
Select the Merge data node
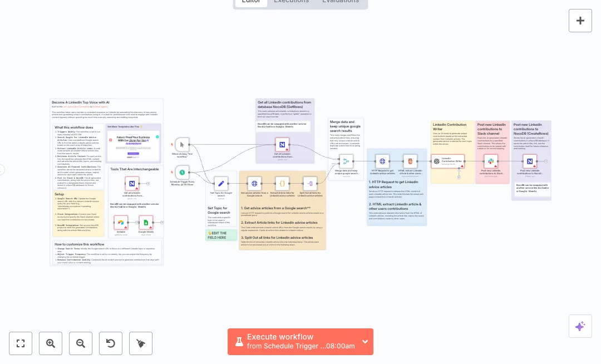(346, 161)
